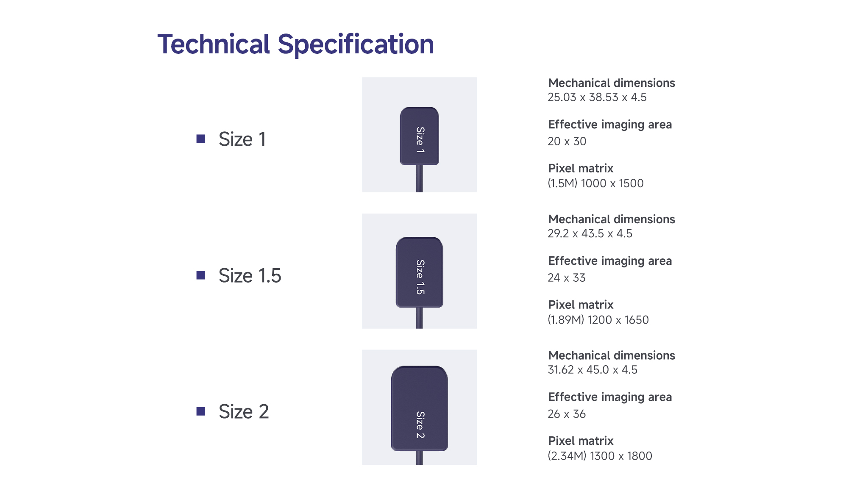This screenshot has height=480, width=868.
Task: Click the 31.62 x 45.0 x 4.5 dimensions text
Action: click(x=592, y=370)
